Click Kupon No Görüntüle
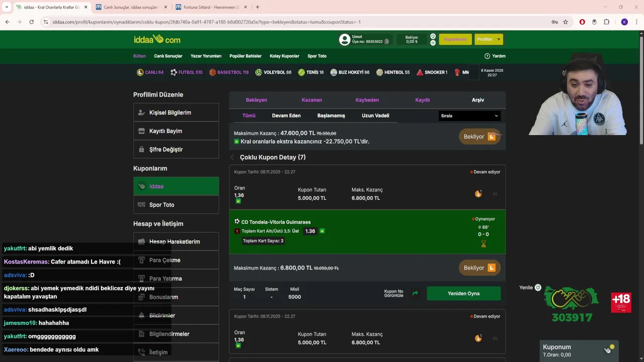644x362 pixels. pos(393,294)
